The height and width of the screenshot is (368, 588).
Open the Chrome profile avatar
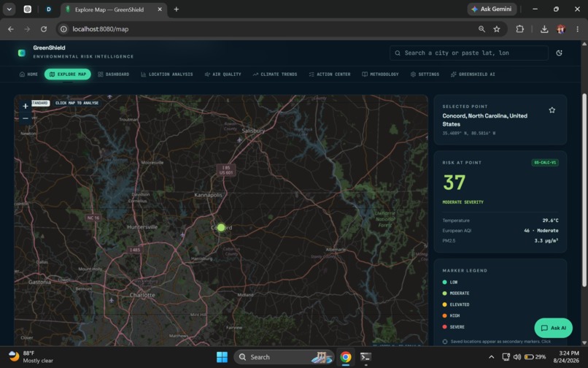561,29
